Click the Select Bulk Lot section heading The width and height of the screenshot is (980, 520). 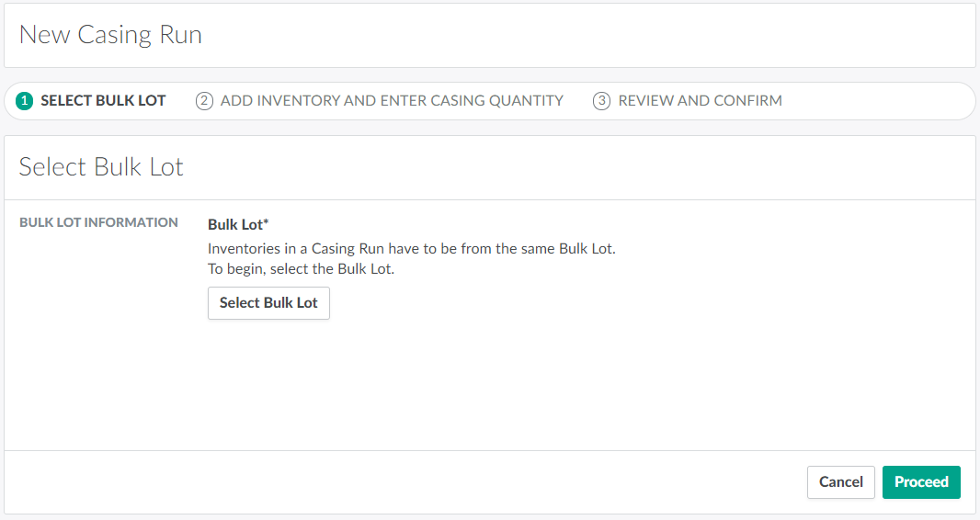point(101,167)
